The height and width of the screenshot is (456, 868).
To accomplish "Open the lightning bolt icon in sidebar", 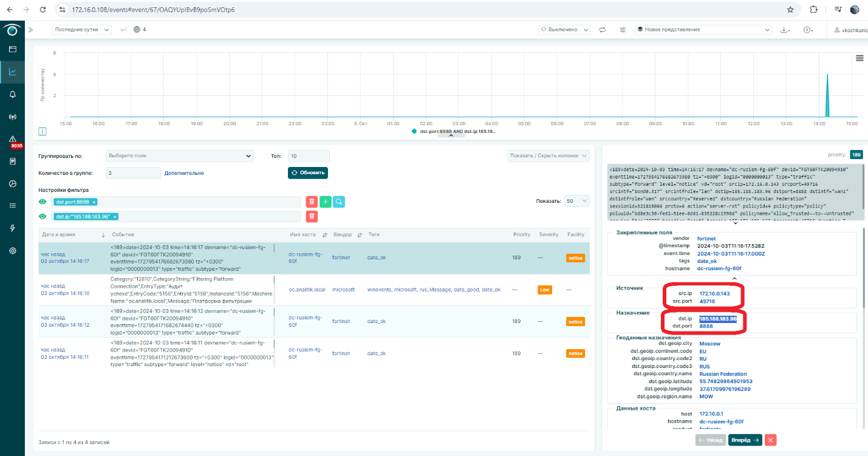I will click(12, 228).
